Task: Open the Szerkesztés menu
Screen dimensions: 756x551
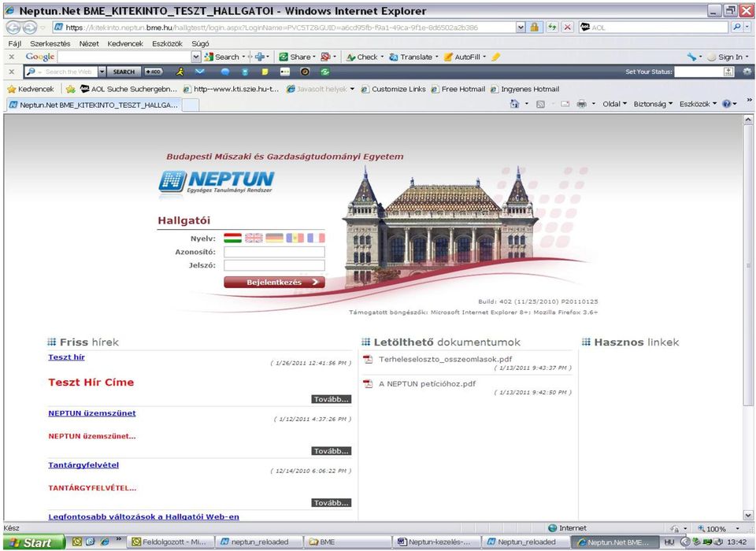Action: pyautogui.click(x=50, y=43)
